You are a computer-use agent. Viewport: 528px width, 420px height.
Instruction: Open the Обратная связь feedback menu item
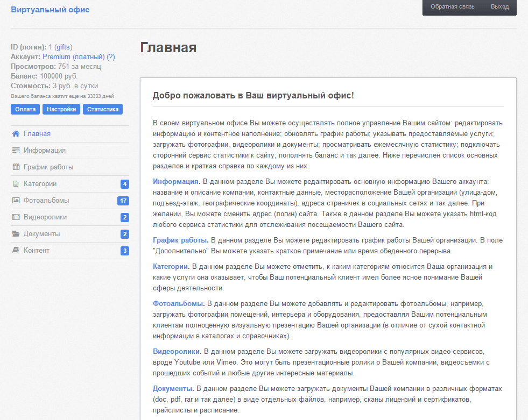coord(452,7)
